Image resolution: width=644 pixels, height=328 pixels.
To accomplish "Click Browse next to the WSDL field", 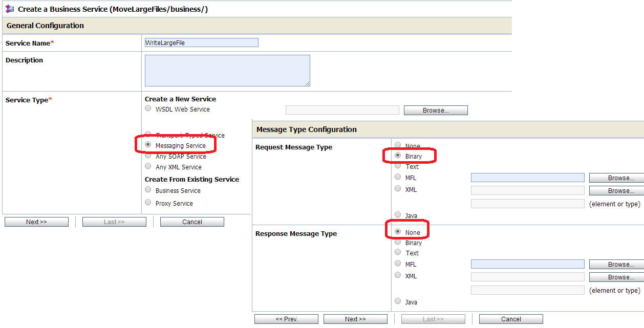I will point(435,110).
